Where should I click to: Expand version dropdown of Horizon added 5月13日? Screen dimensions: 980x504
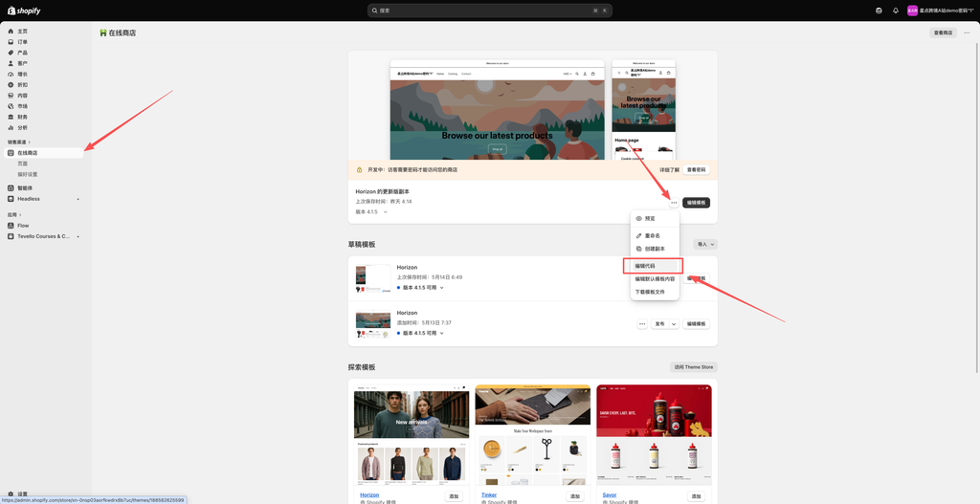click(420, 334)
